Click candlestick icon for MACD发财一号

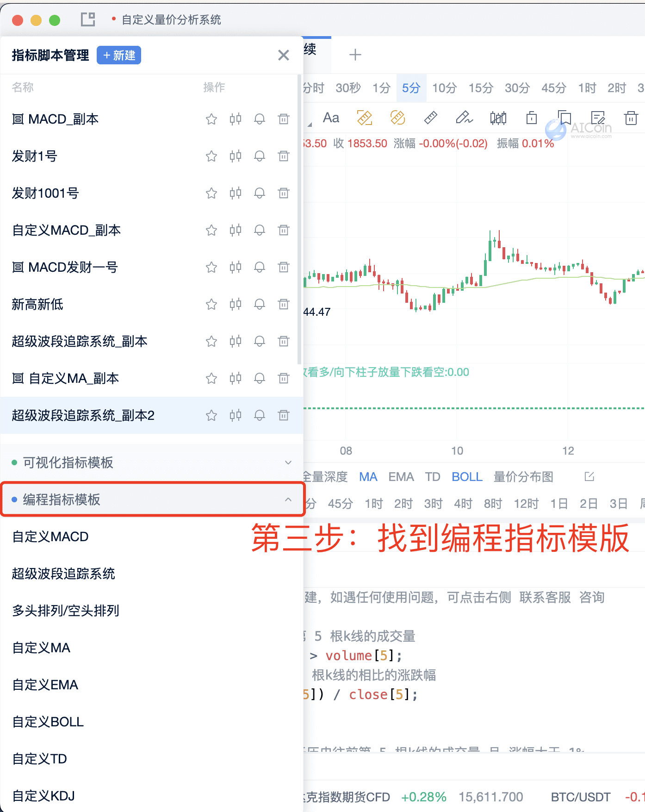click(x=236, y=267)
